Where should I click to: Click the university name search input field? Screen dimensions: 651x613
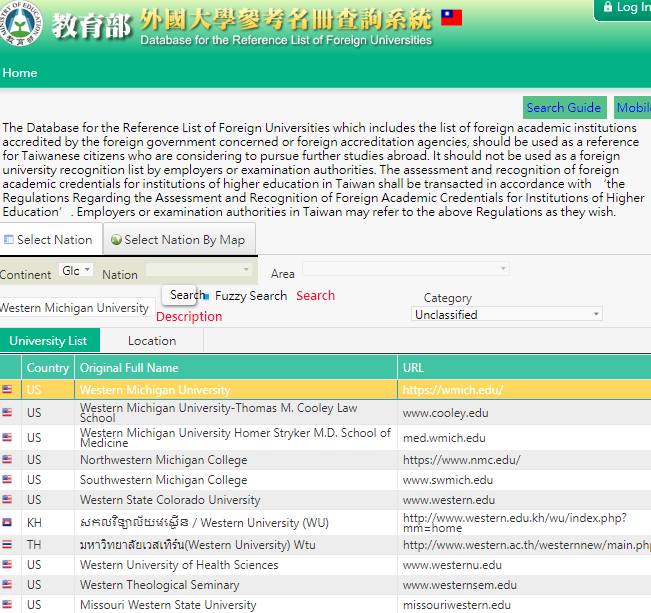click(77, 307)
